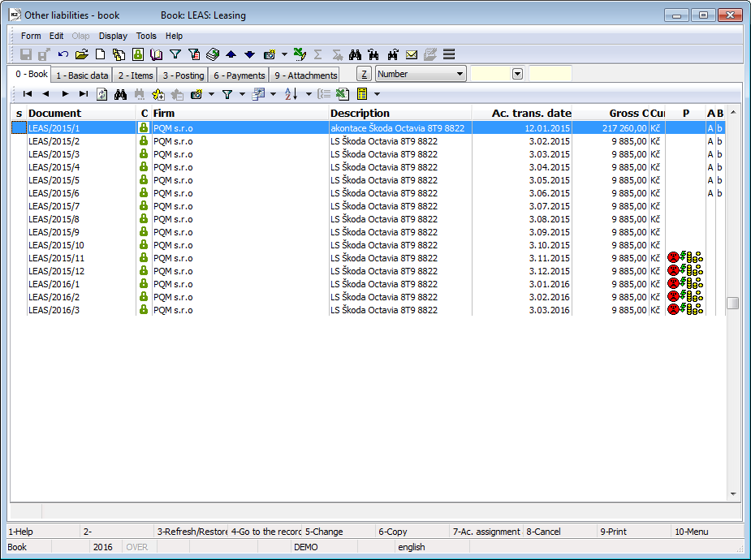Select row LEAS/2016/3
This screenshot has width=751, height=560.
368,310
